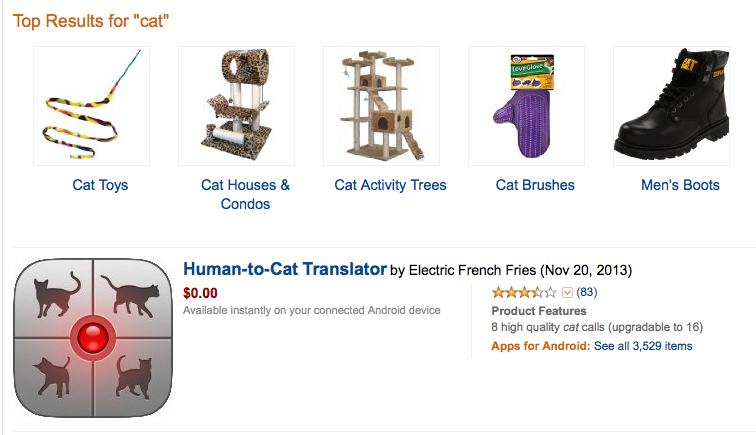Open the Human-to-Cat Translator title link
Viewport: 756px width, 435px height.
(285, 269)
